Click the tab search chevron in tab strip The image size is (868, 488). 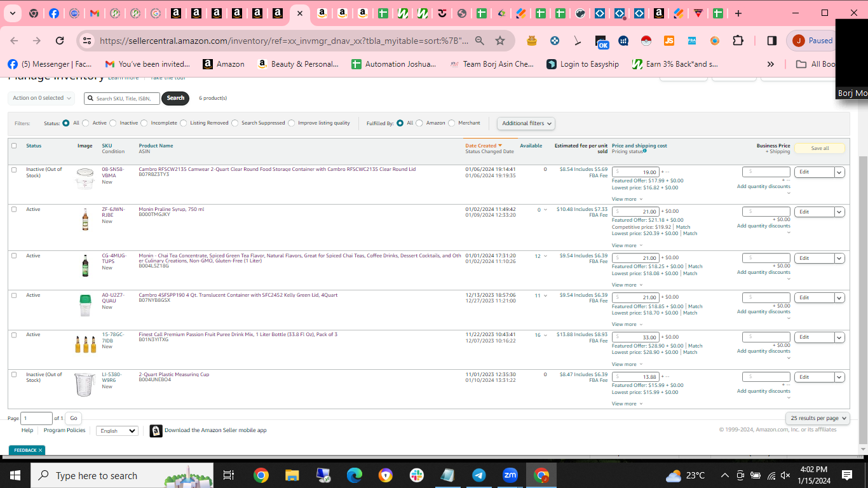13,13
